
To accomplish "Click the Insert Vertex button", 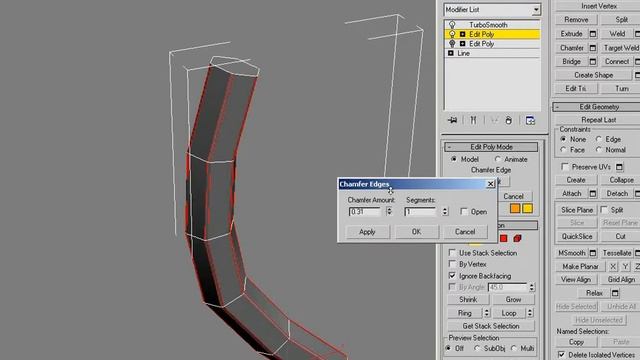I will click(x=599, y=6).
